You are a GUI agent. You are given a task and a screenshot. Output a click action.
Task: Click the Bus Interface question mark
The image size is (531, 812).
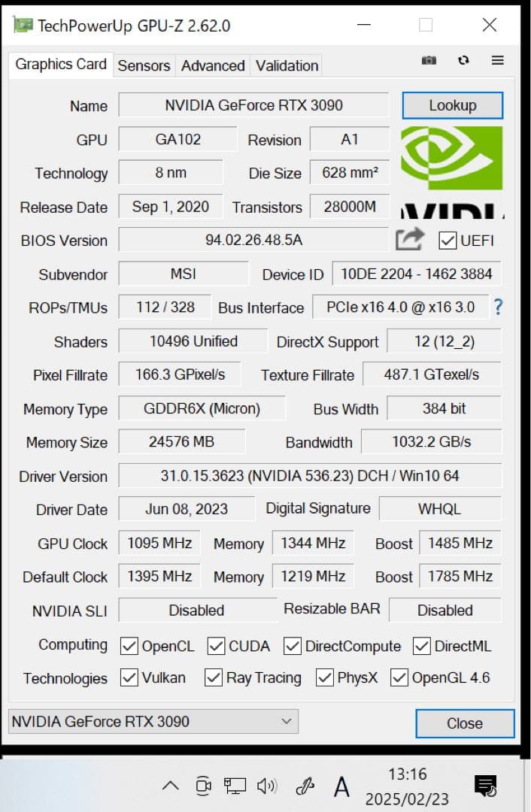click(498, 307)
